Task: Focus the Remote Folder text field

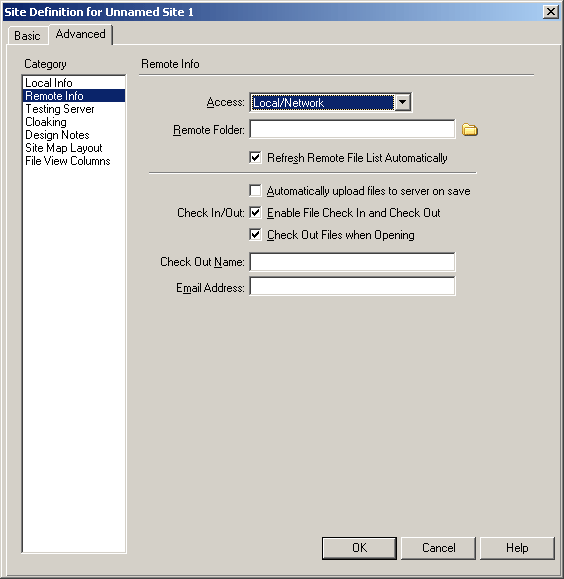Action: pos(352,129)
